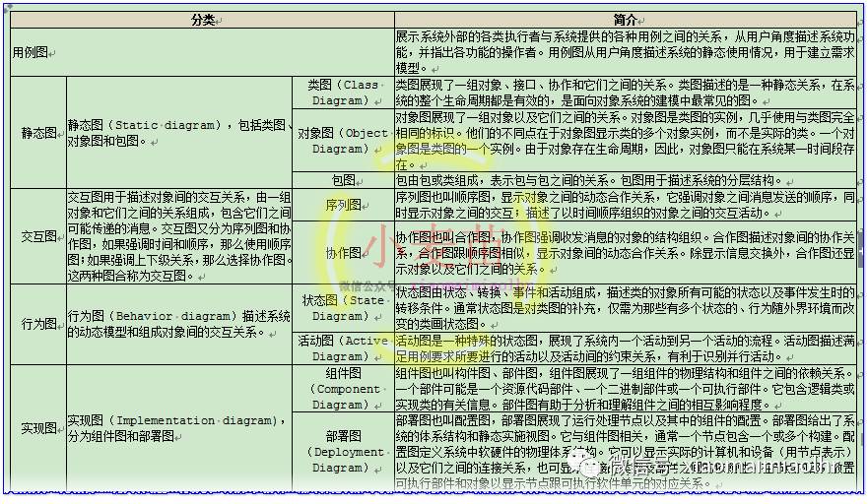The width and height of the screenshot is (868, 504).
Task: Click the description starting '部署图也叫配置图'
Action: [626, 452]
